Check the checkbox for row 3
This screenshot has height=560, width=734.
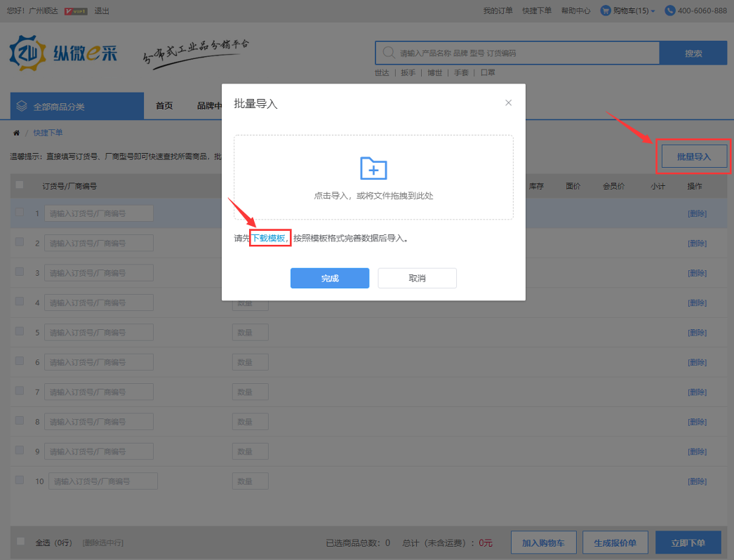click(x=20, y=272)
